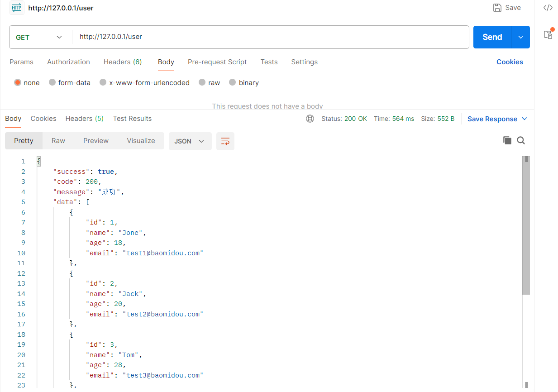Open the GET method dropdown
The width and height of the screenshot is (558, 392).
[x=39, y=37]
